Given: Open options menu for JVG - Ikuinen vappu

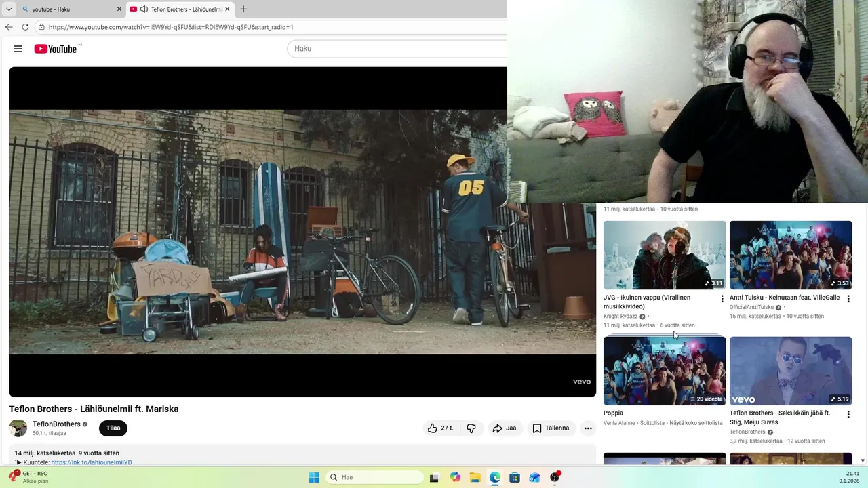Looking at the screenshot, I should pos(722,299).
